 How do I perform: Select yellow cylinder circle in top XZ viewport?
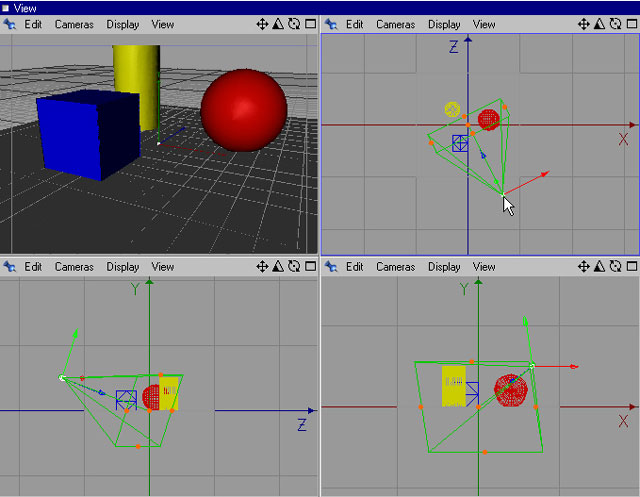click(x=452, y=109)
